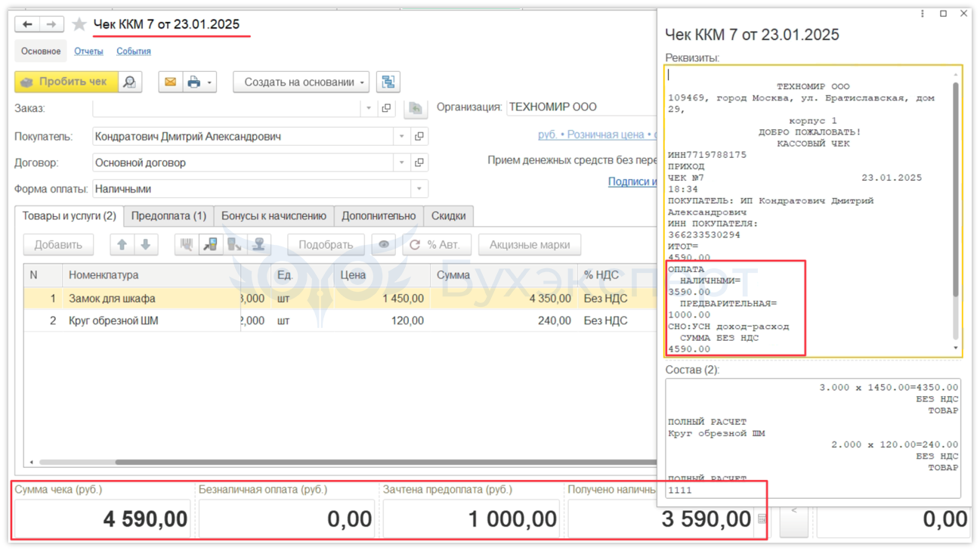Image resolution: width=980 pixels, height=551 pixels.
Task: Toggle the eye visibility button
Action: (384, 245)
